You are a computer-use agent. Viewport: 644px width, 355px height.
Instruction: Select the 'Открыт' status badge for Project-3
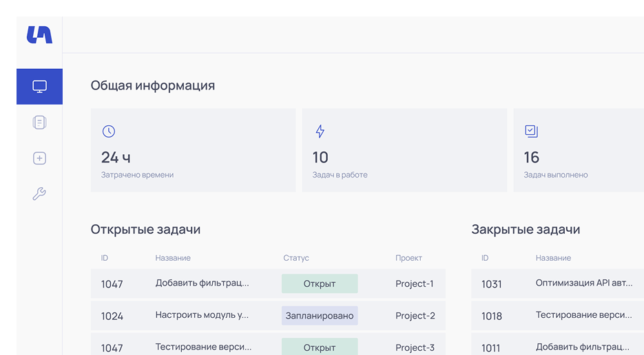point(320,347)
